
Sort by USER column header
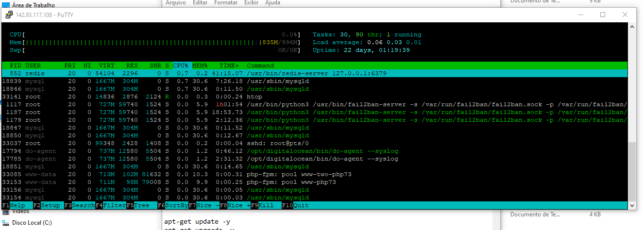tap(33, 66)
